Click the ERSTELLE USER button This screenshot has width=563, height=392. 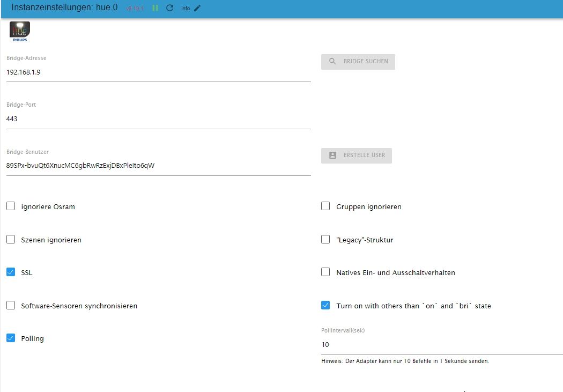pyautogui.click(x=356, y=156)
